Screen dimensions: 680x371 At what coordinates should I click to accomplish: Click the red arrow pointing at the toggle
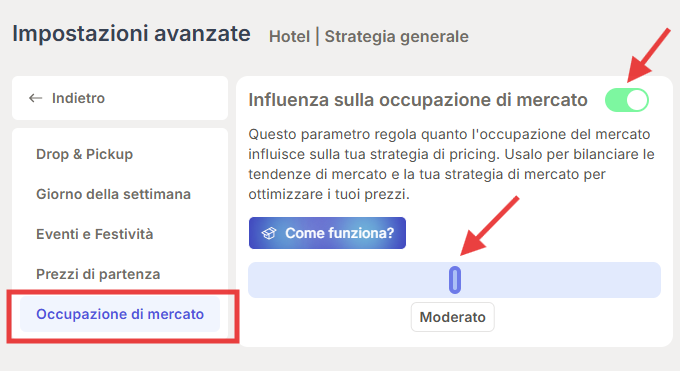tap(649, 55)
